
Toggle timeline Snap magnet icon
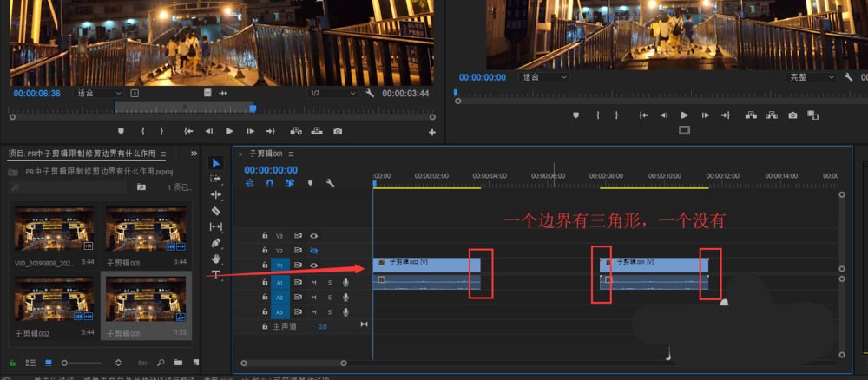tap(269, 183)
